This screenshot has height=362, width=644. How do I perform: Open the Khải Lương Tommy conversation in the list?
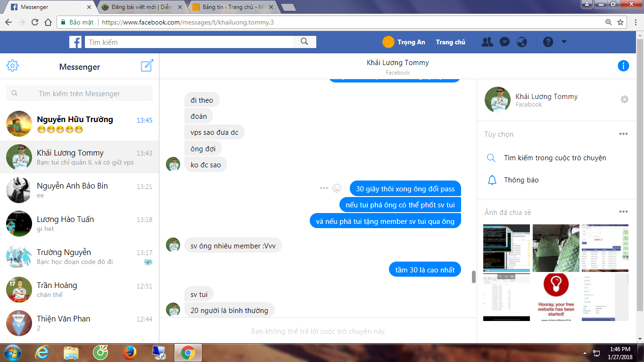(x=79, y=157)
